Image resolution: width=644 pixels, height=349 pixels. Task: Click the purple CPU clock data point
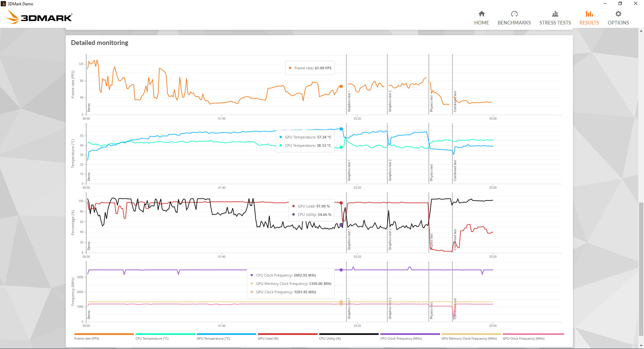coord(341,270)
